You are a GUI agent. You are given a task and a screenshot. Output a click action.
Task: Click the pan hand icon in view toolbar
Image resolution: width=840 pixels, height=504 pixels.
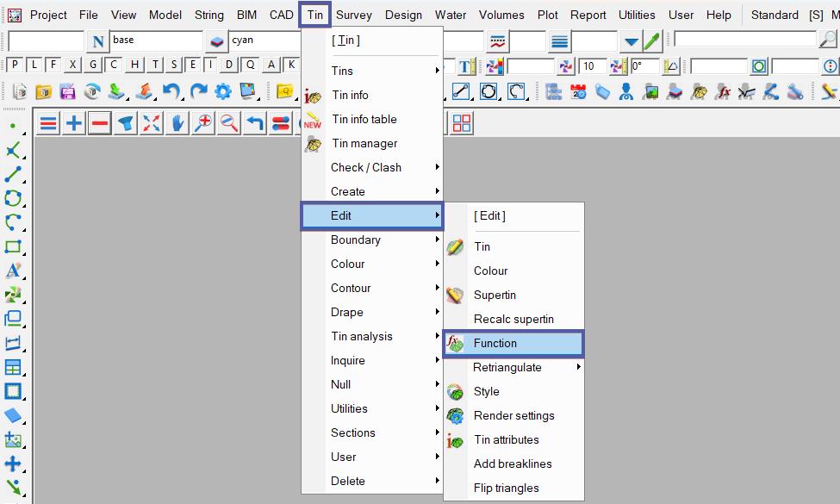177,123
